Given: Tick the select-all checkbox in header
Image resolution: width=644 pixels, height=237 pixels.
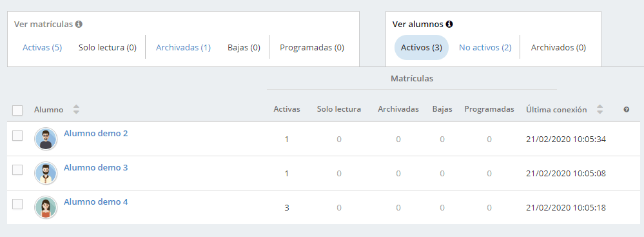Looking at the screenshot, I should (x=17, y=110).
